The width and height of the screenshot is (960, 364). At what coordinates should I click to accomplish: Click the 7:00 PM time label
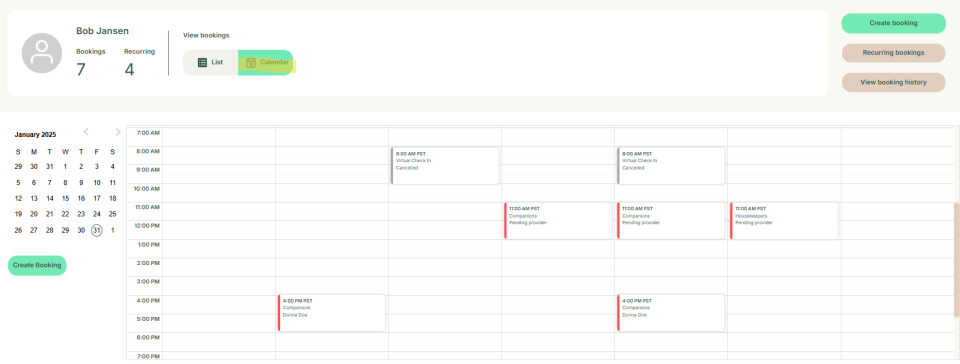[x=148, y=356]
